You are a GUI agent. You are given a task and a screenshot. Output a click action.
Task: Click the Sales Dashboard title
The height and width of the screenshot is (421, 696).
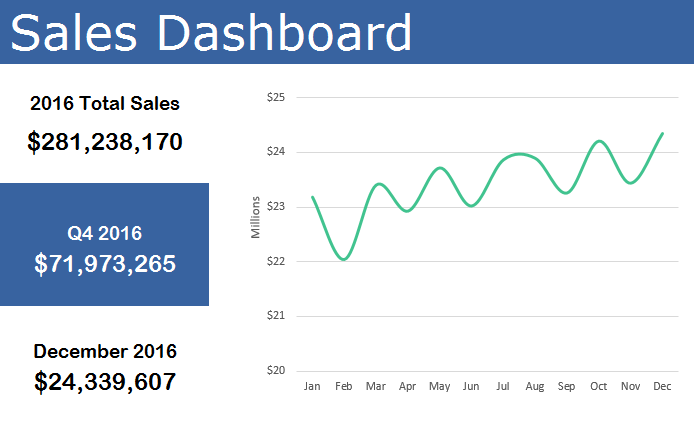tap(211, 32)
